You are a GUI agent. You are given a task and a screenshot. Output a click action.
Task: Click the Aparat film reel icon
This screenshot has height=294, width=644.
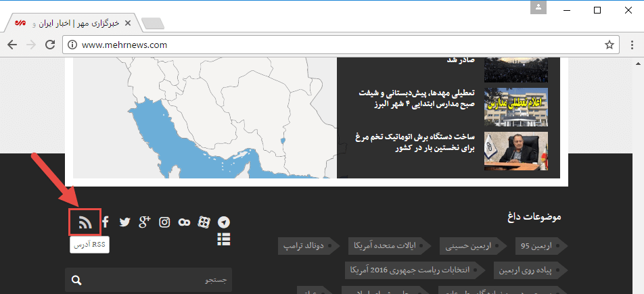[184, 222]
